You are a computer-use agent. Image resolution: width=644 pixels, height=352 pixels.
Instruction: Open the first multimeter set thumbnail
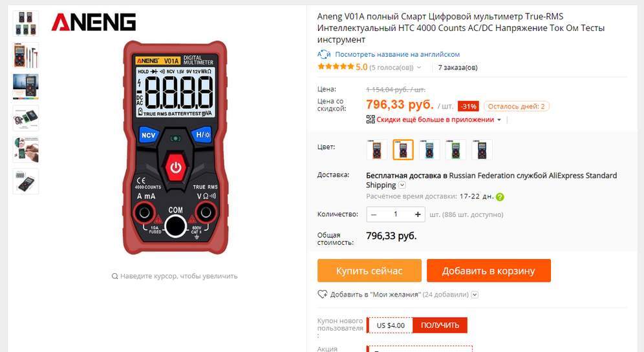26,23
